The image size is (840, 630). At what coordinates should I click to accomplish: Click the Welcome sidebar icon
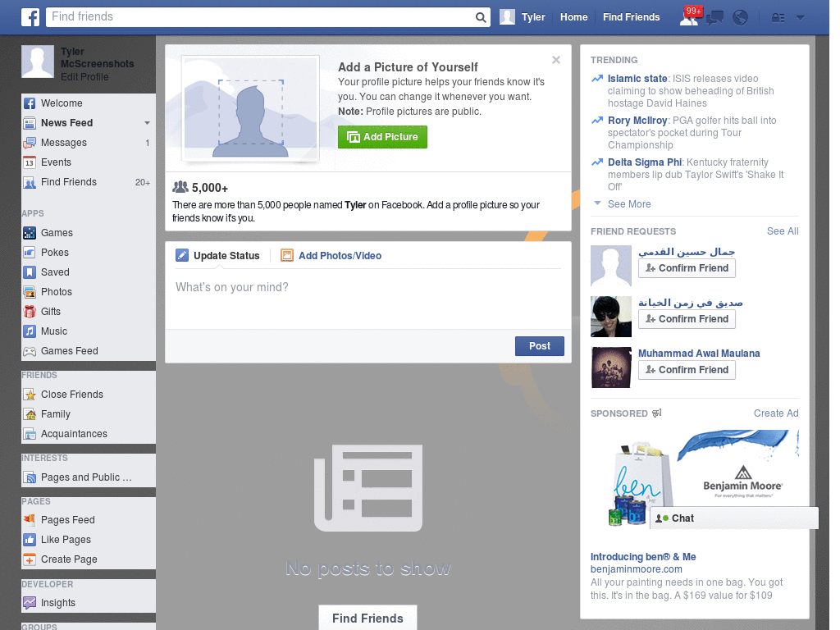click(x=30, y=103)
